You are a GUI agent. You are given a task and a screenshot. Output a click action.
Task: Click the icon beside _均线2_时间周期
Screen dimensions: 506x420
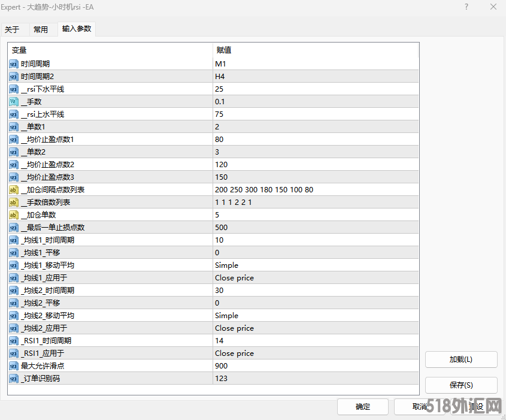click(14, 291)
